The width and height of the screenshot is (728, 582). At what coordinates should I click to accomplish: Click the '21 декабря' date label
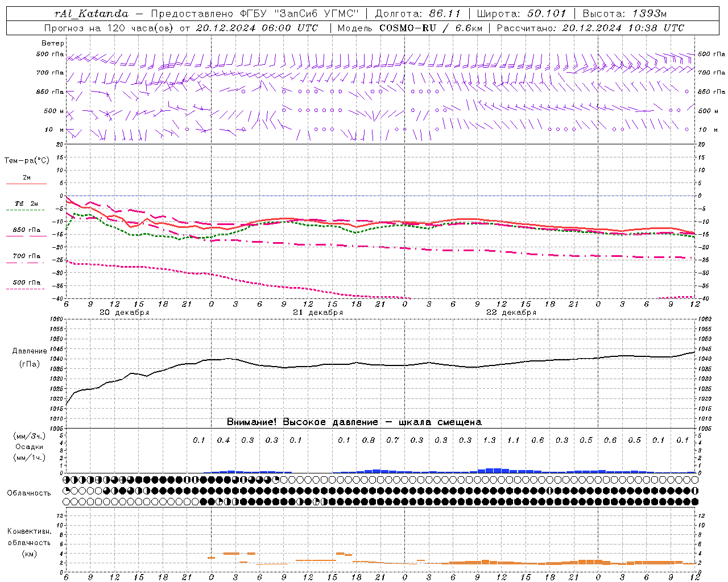tap(318, 313)
